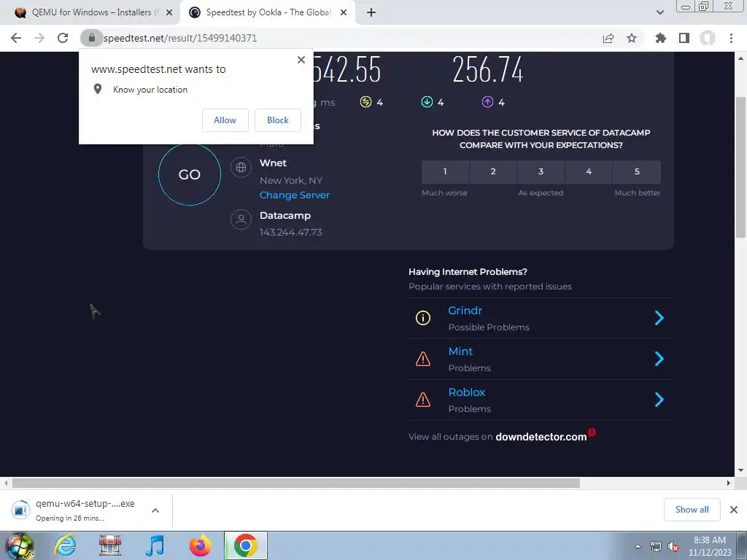Click Mint warning triangle icon

tap(423, 359)
